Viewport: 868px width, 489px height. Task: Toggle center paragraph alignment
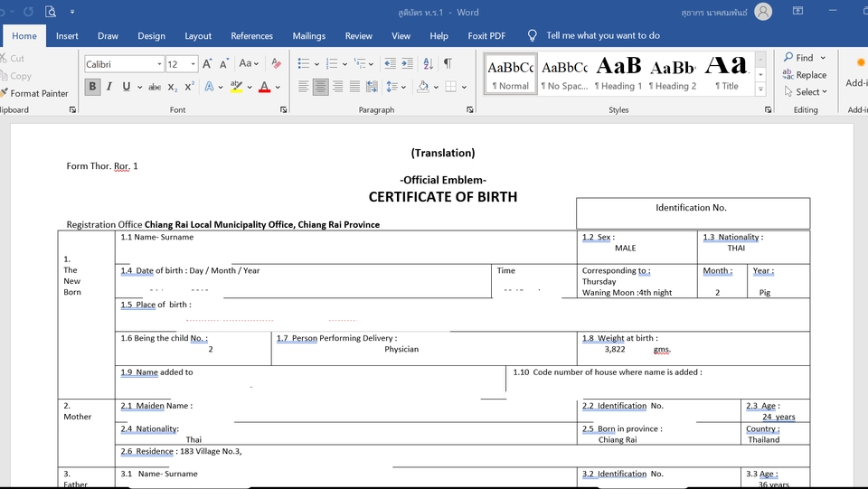tap(320, 87)
